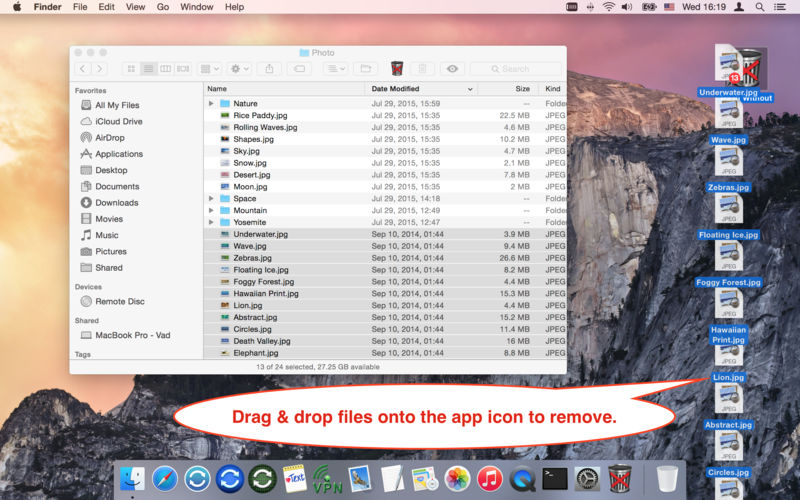
Task: Switch to list view mode button
Action: tap(148, 68)
